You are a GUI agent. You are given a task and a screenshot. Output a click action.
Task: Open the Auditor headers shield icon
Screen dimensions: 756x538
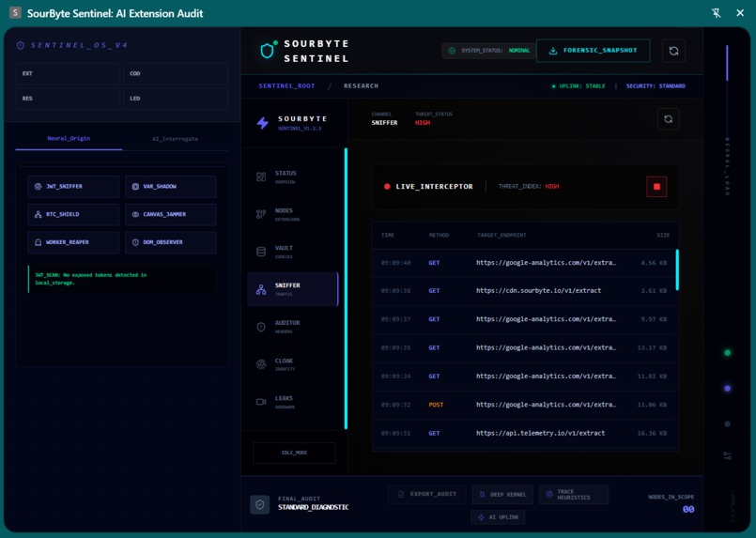tap(261, 327)
